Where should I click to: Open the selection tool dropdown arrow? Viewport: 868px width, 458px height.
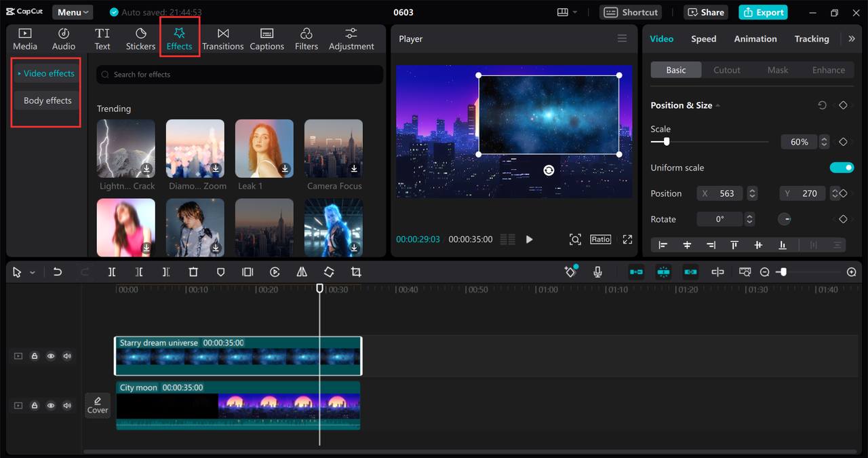click(33, 273)
